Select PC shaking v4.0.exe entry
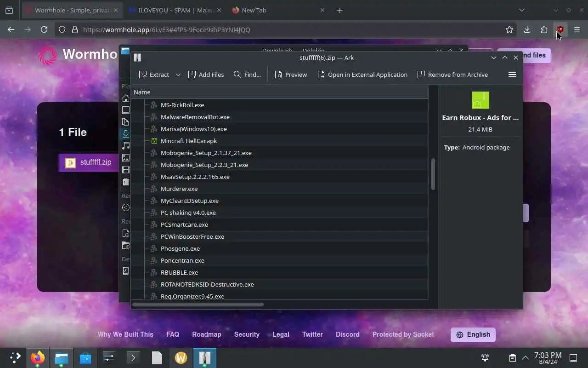This screenshot has width=588, height=368. click(188, 213)
